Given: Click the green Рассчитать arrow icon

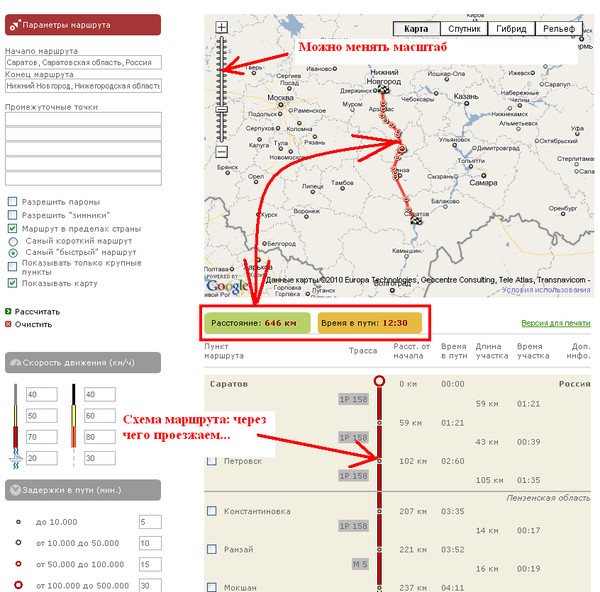Looking at the screenshot, I should coord(8,311).
